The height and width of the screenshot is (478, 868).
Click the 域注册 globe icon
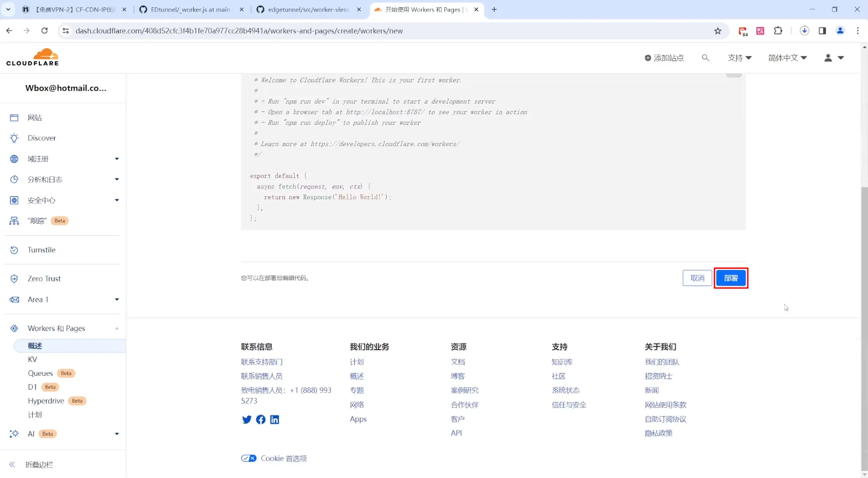click(x=14, y=159)
